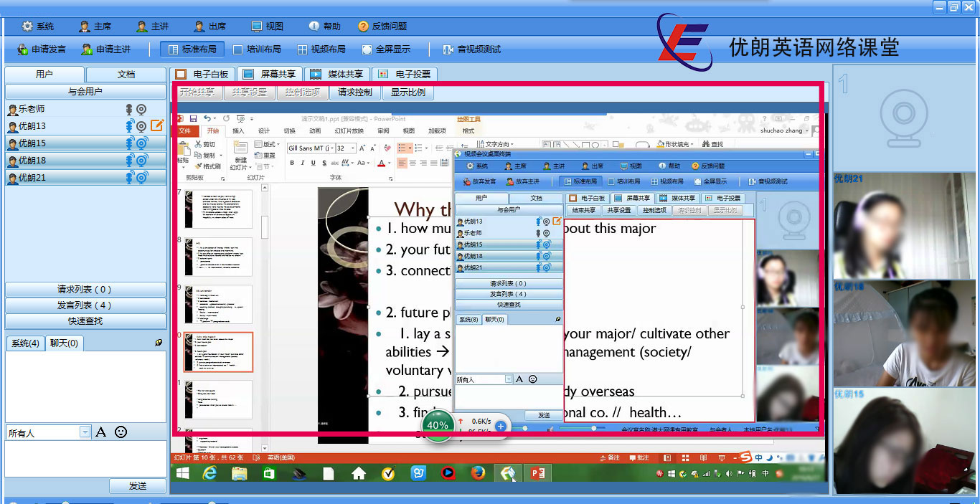Click the 申请主讲 apply presenter icon
Image resolution: width=980 pixels, height=504 pixels.
(87, 49)
